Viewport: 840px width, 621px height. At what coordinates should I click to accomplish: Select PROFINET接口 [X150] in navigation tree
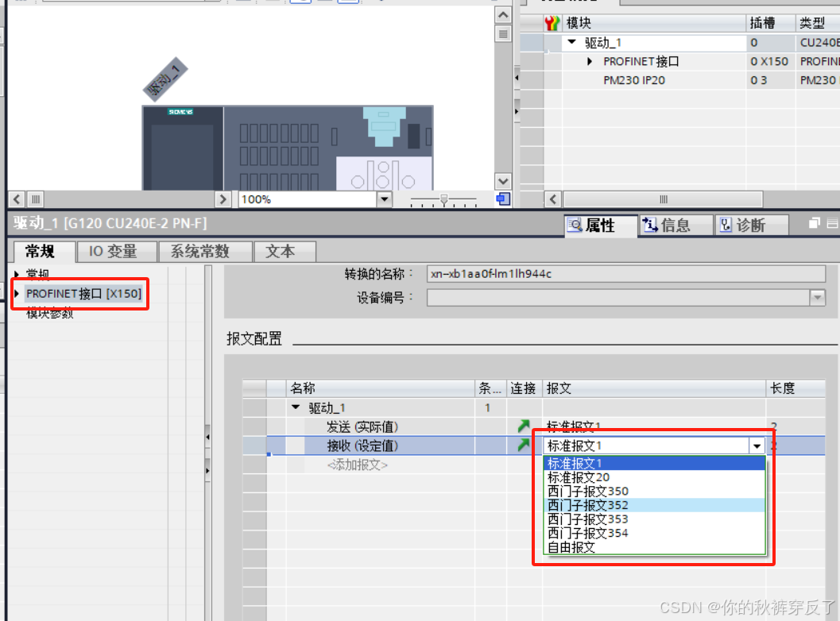84,293
